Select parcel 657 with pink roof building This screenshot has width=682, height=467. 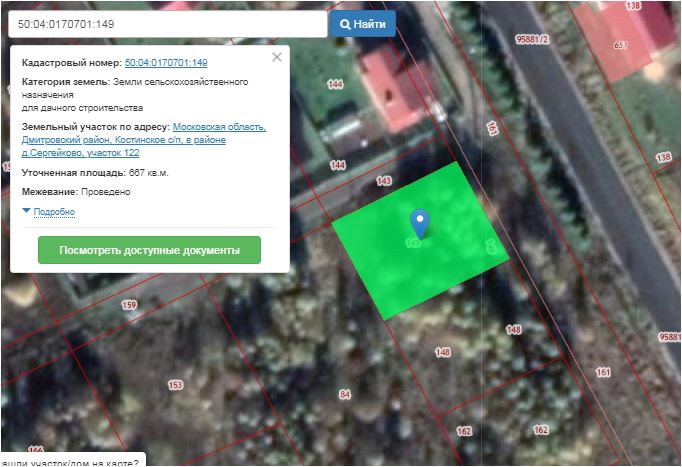[620, 46]
